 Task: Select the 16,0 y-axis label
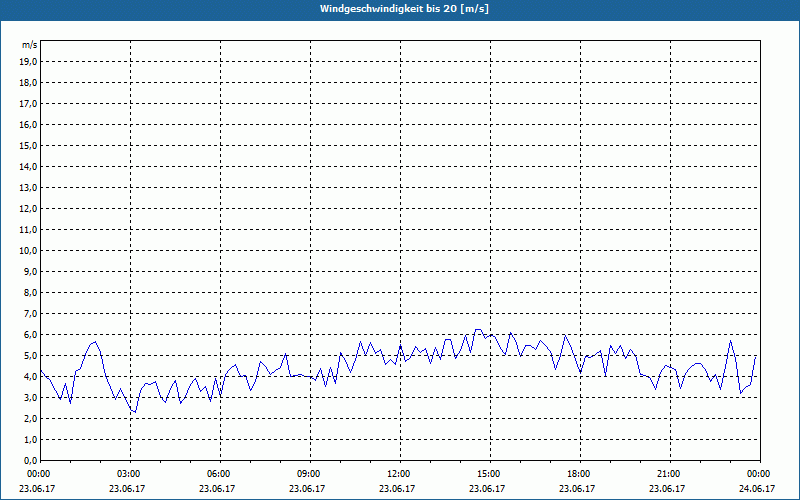pyautogui.click(x=28, y=124)
